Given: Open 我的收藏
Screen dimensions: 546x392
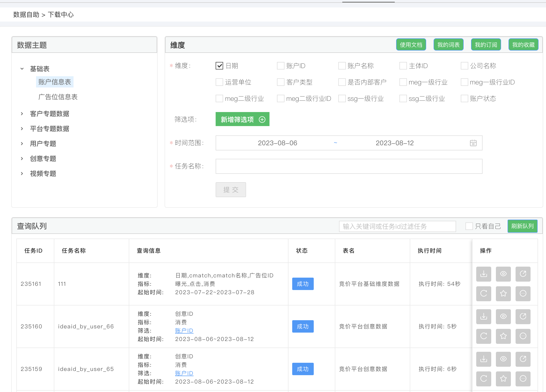Looking at the screenshot, I should [x=523, y=45].
